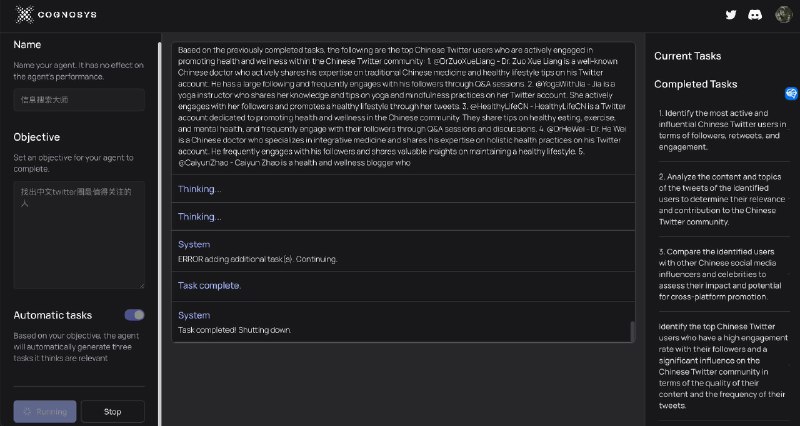Click the output panel scrollbar
Viewport: 800px width, 426px height.
631,333
